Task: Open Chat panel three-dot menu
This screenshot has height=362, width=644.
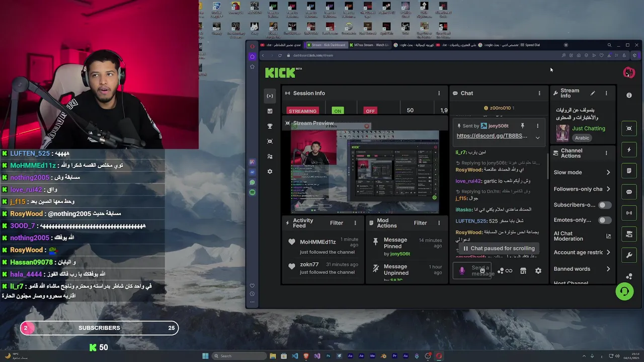Action: click(539, 93)
